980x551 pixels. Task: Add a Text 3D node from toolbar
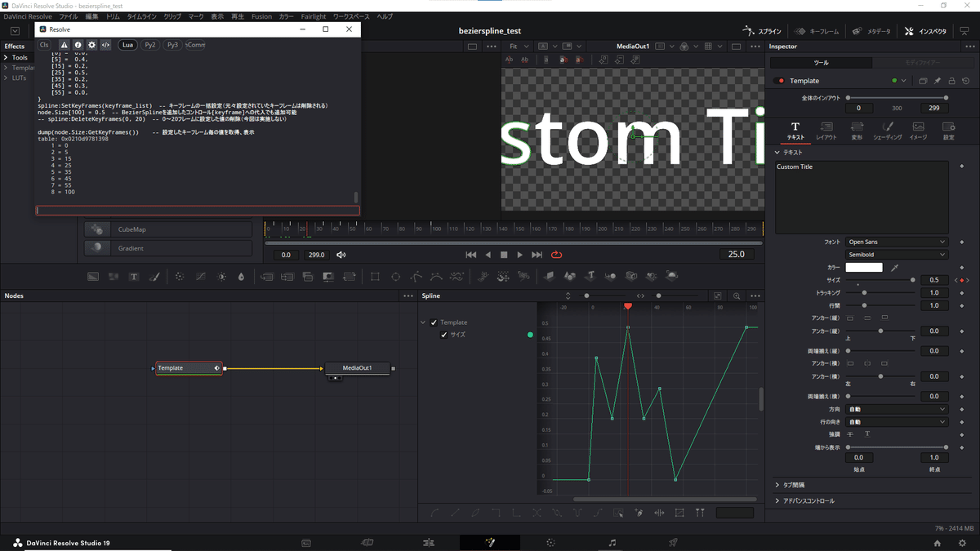590,277
